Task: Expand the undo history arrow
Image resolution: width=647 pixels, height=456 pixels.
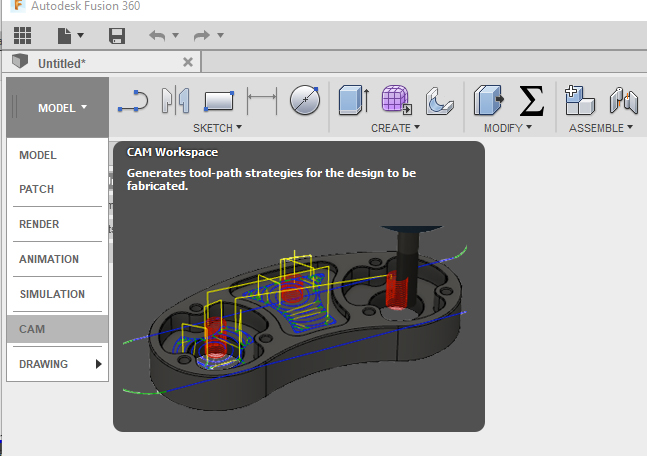Action: 175,35
